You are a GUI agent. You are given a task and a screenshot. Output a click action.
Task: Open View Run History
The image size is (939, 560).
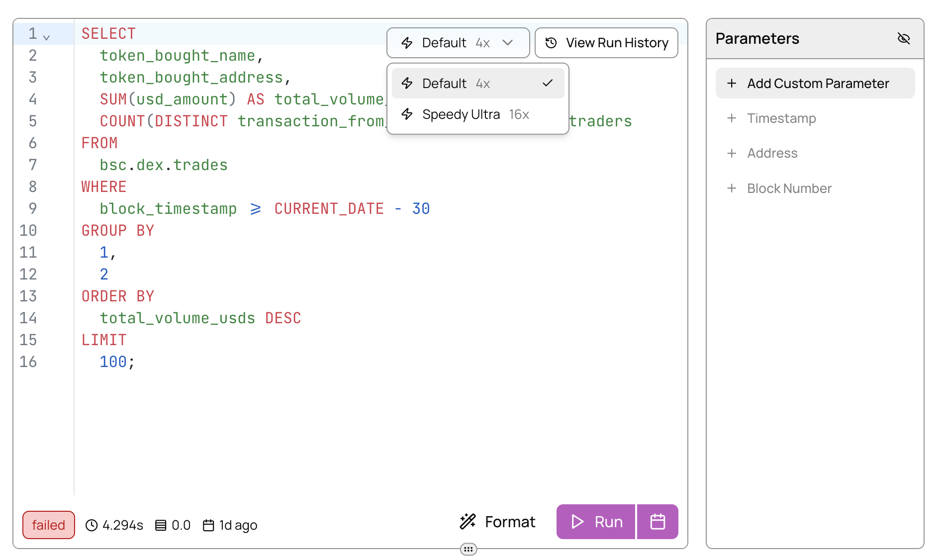pyautogui.click(x=606, y=43)
